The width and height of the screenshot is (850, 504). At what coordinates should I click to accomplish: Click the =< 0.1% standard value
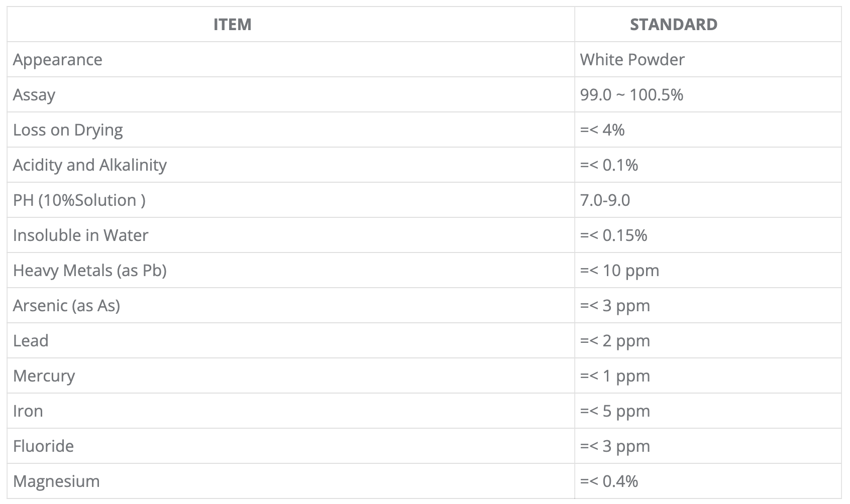609,165
